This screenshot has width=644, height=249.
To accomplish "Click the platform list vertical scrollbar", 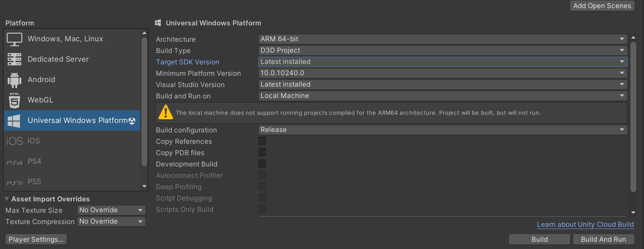I will (x=144, y=102).
